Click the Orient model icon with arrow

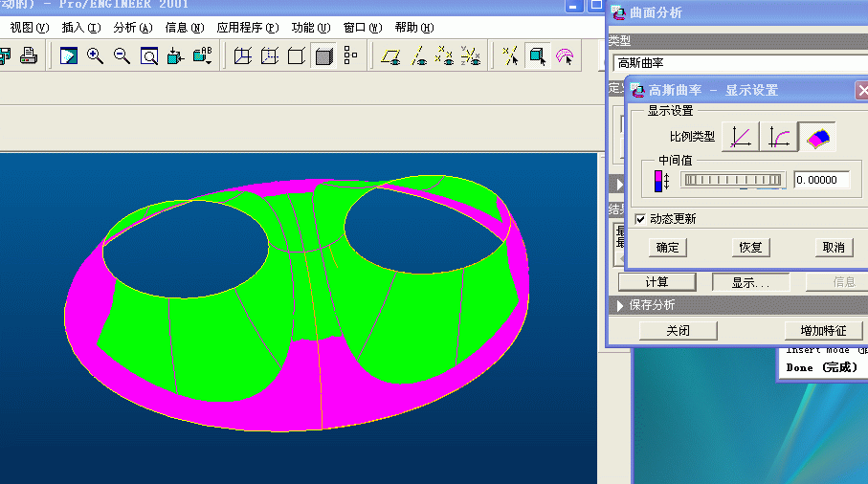(175, 55)
